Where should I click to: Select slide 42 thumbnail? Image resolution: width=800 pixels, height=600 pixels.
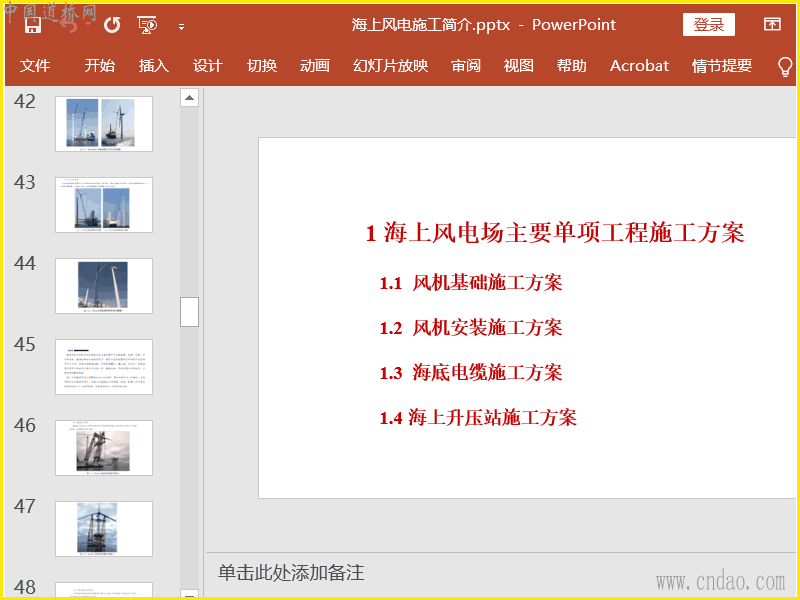(104, 124)
